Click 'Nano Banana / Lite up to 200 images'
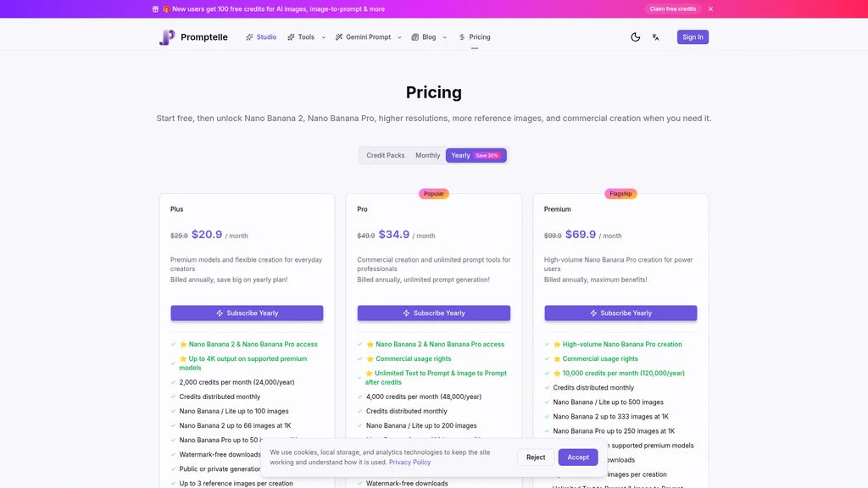The image size is (868, 488). pyautogui.click(x=421, y=425)
